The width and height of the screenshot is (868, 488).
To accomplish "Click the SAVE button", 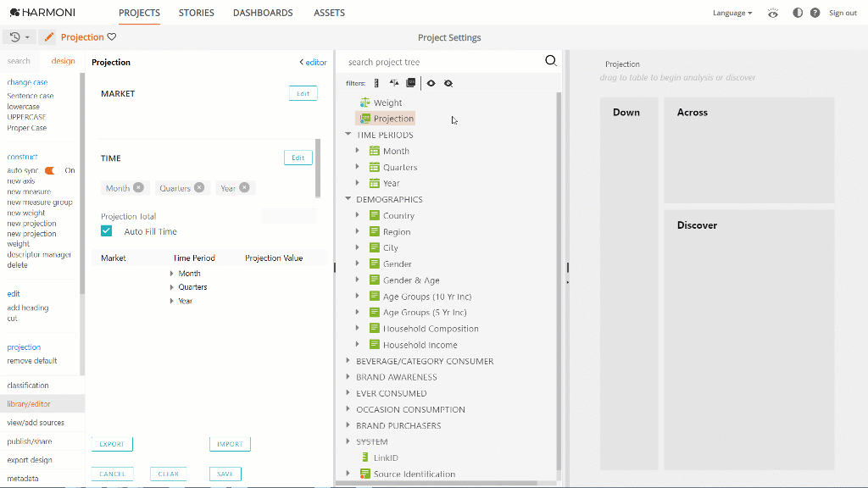I will [225, 474].
